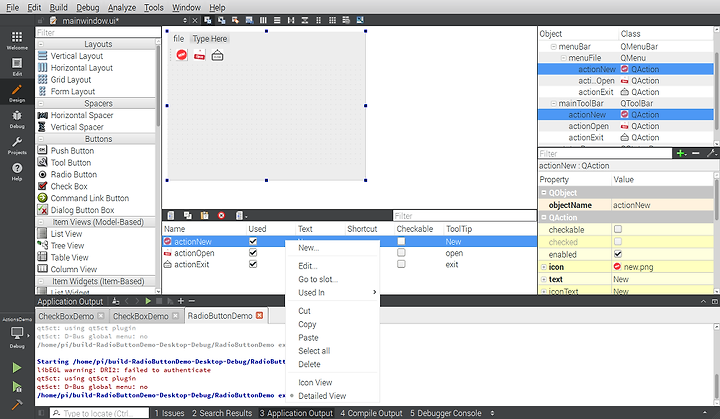Click the Build hammer icon
This screenshot has height=419, width=720.
[x=17, y=405]
